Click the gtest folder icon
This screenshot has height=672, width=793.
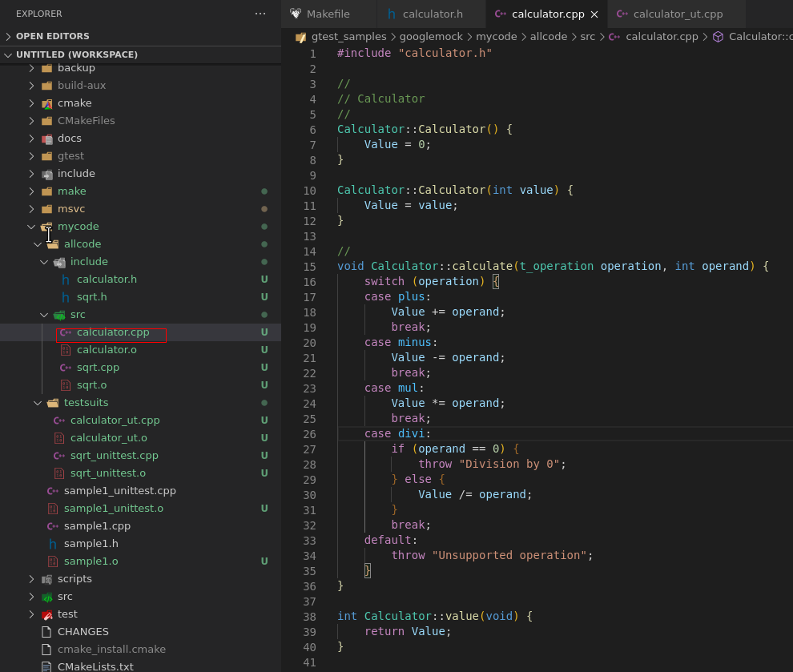pos(47,156)
